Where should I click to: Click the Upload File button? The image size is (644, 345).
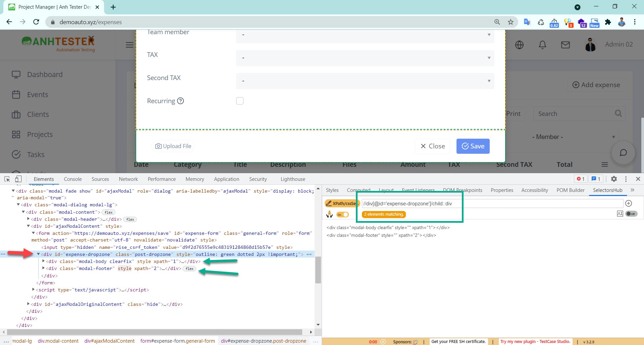[173, 146]
